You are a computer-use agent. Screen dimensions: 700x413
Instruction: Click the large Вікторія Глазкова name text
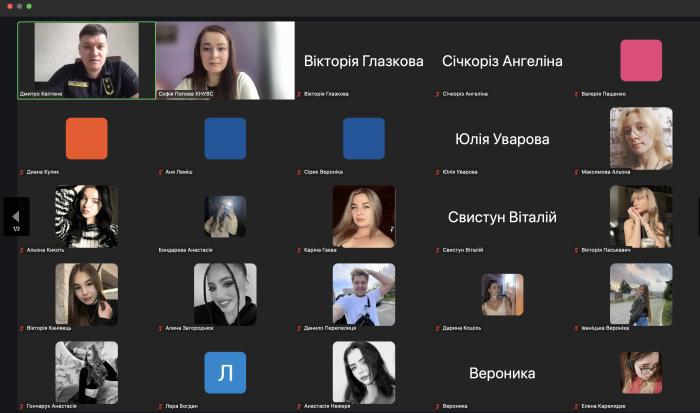tap(364, 61)
